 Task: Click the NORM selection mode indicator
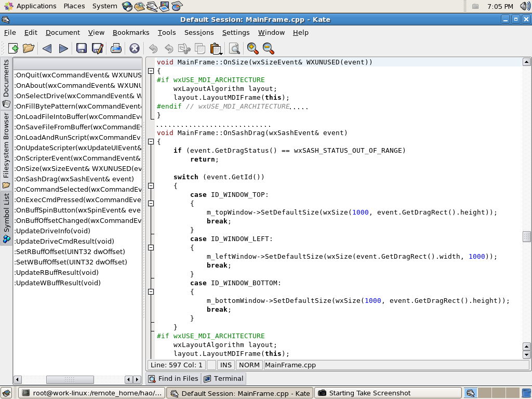coord(249,365)
